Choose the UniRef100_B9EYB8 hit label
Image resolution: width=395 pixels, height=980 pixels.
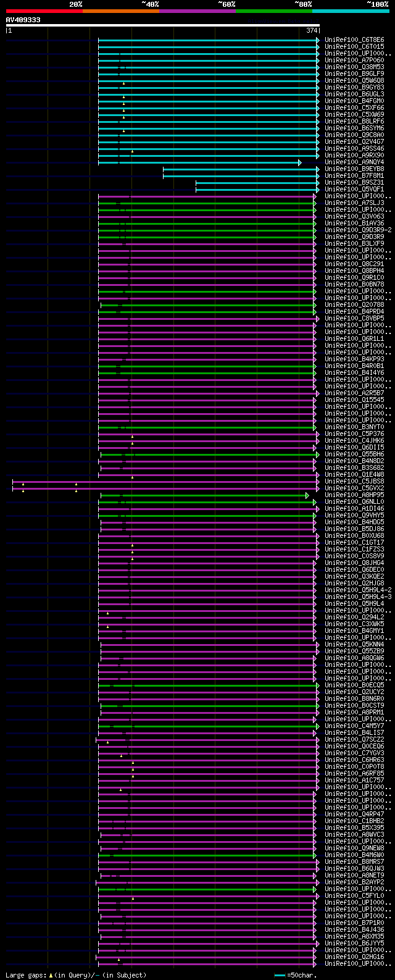pyautogui.click(x=354, y=169)
